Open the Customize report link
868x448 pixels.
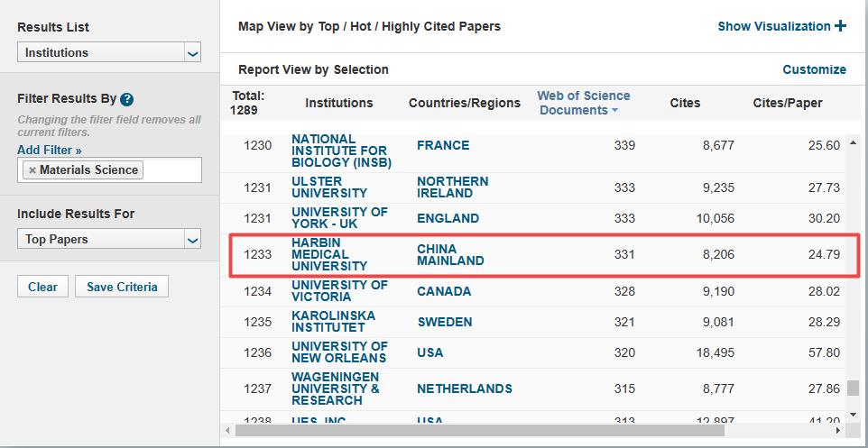click(814, 69)
